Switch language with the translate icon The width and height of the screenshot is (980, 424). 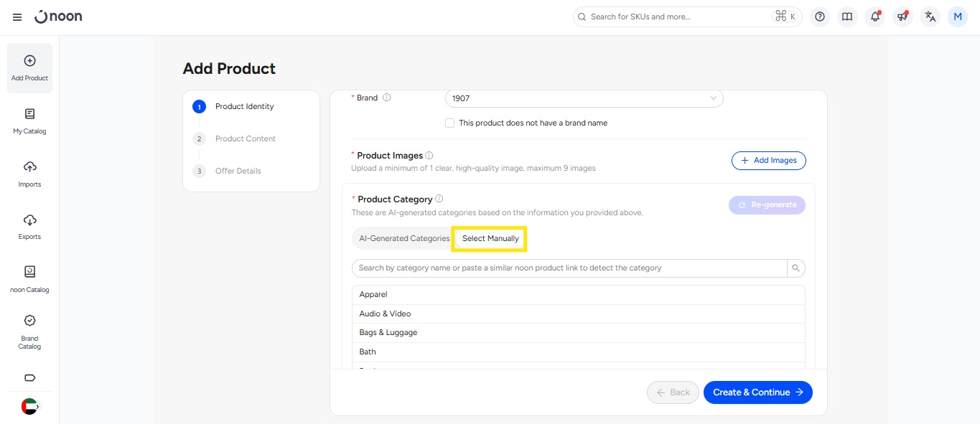(930, 17)
